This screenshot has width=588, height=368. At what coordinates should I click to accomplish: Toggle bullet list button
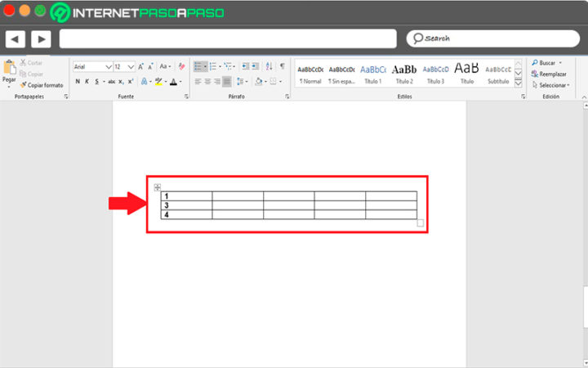coord(198,67)
